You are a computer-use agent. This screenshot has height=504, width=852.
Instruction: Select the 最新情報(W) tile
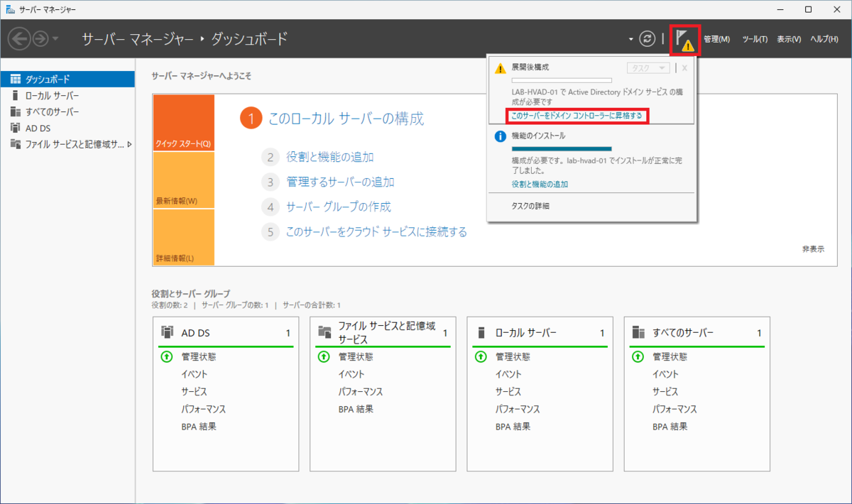tap(183, 180)
